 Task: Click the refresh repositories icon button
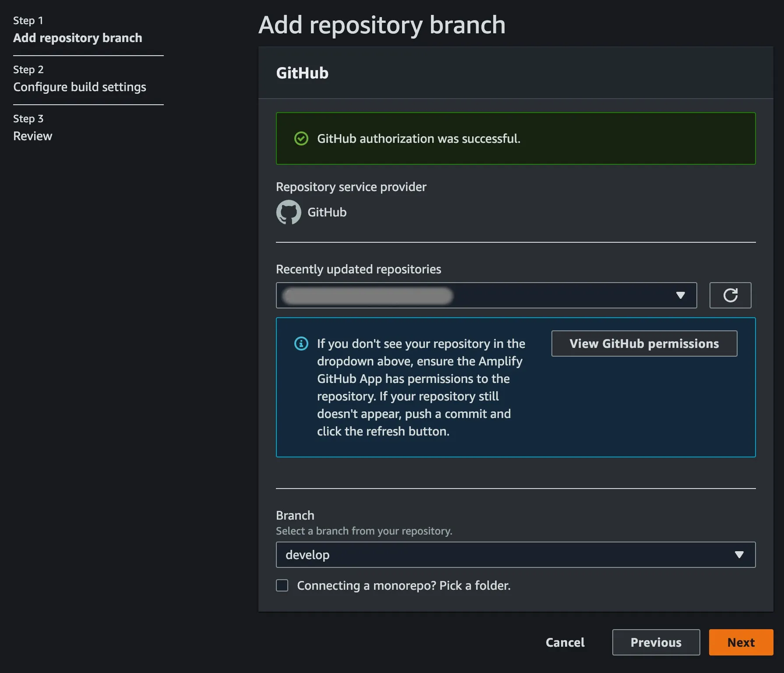click(x=730, y=295)
